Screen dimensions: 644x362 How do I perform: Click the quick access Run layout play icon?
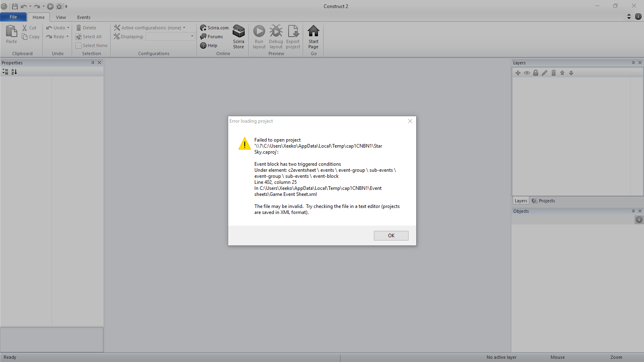pos(50,6)
